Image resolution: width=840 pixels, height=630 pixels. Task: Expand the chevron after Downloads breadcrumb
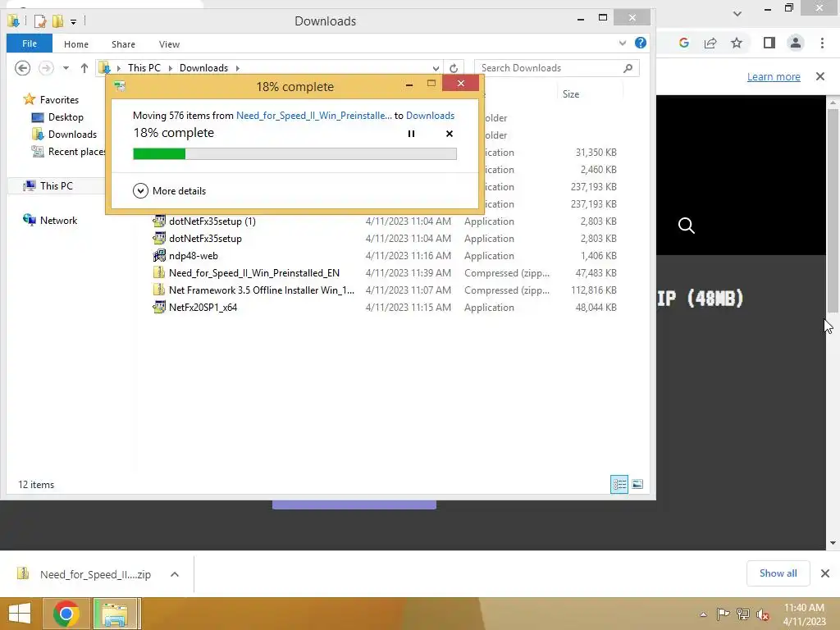[x=237, y=68]
